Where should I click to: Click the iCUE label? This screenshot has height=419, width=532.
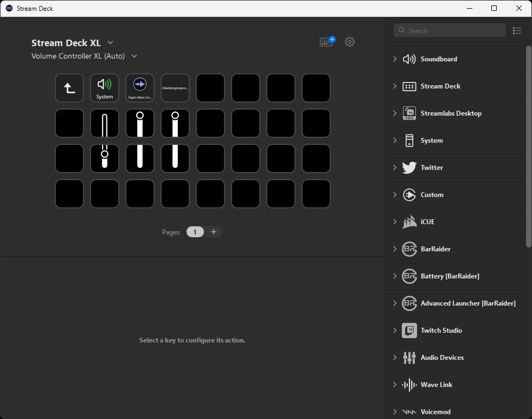click(427, 222)
